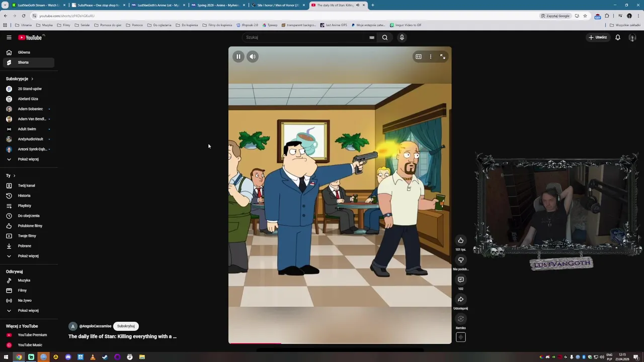644x362 pixels.
Task: Toggle captions on the Shorts player
Action: (418, 57)
